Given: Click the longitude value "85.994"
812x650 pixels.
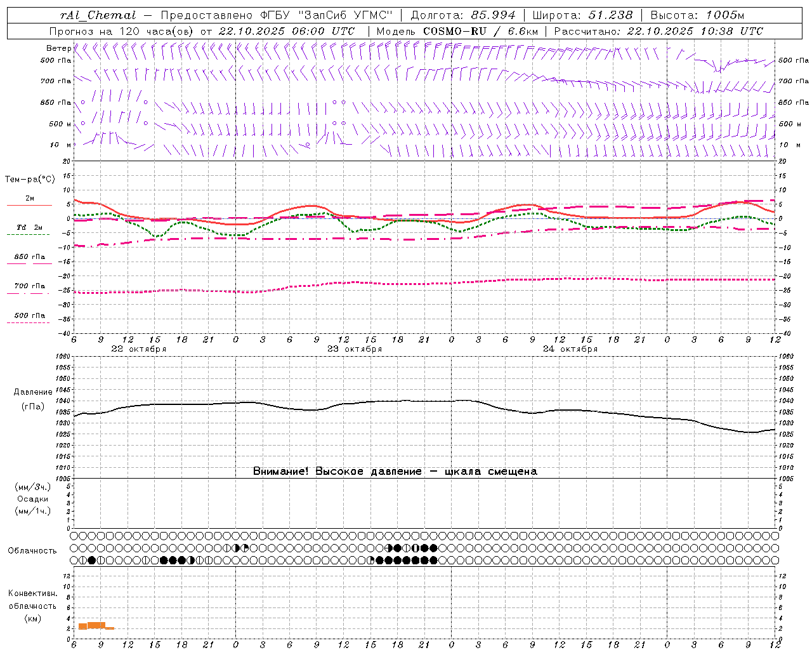Looking at the screenshot, I should coord(494,15).
